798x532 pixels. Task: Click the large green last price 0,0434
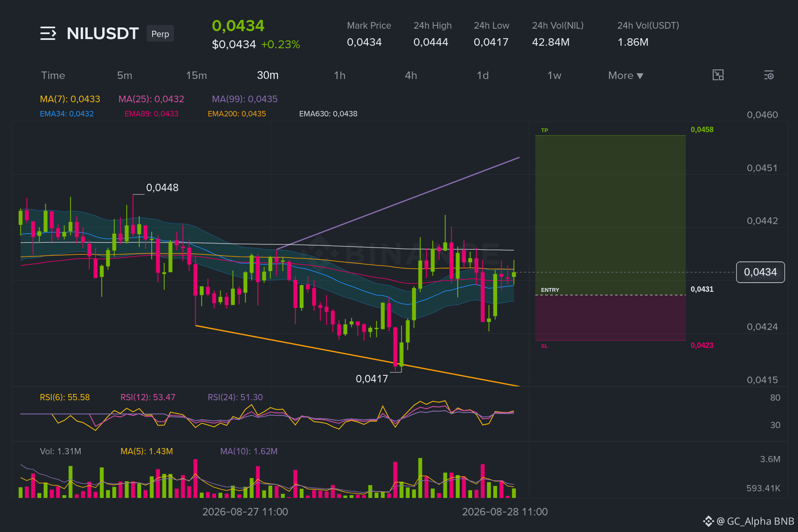coord(238,26)
